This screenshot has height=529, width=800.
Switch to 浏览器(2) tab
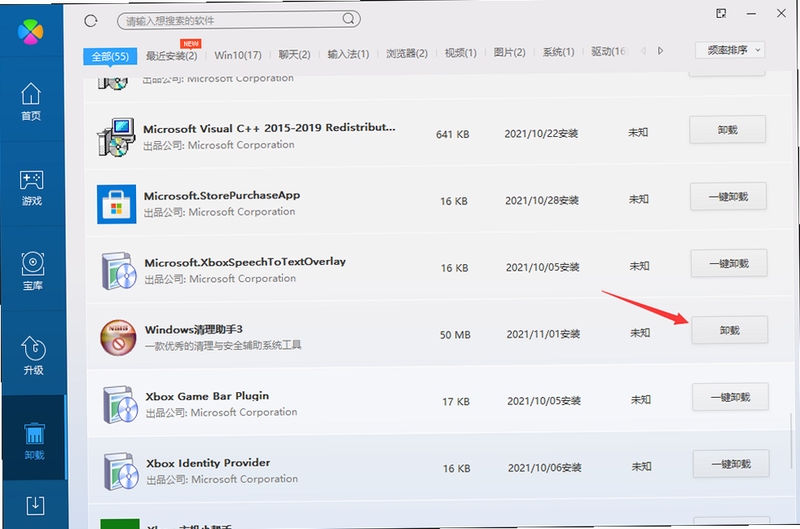click(x=407, y=53)
